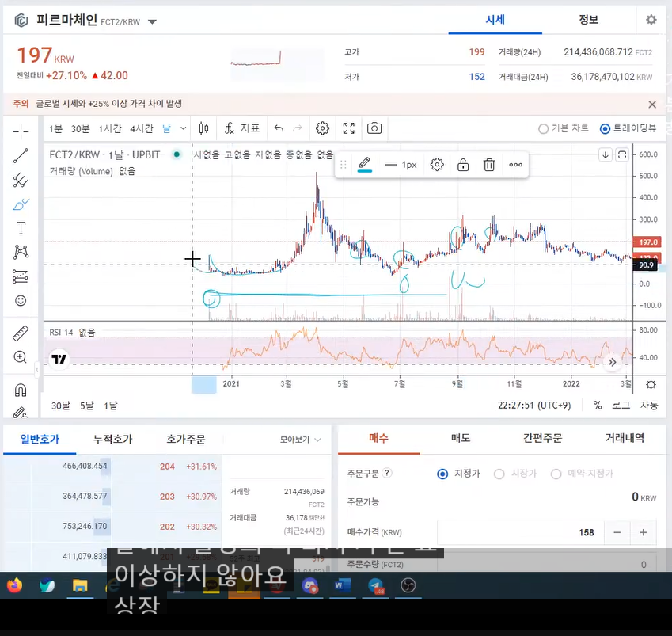Edit the 매수가격 input field
672x636 pixels.
click(520, 533)
